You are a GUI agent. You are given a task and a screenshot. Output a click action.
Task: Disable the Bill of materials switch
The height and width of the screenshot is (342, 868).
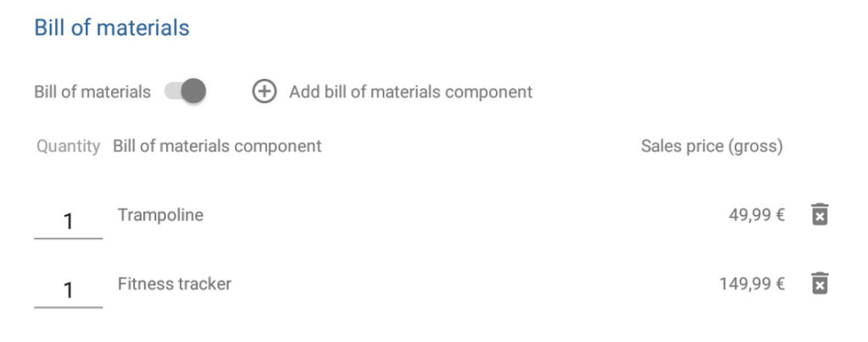pos(185,91)
